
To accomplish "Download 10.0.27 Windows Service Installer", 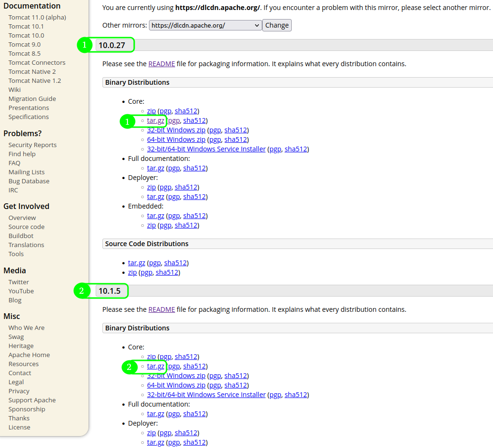I will click(x=206, y=149).
